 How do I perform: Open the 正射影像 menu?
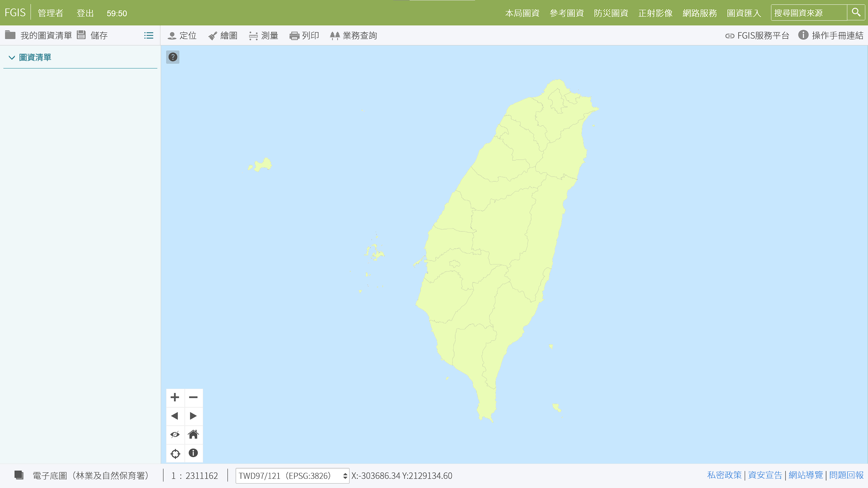655,13
